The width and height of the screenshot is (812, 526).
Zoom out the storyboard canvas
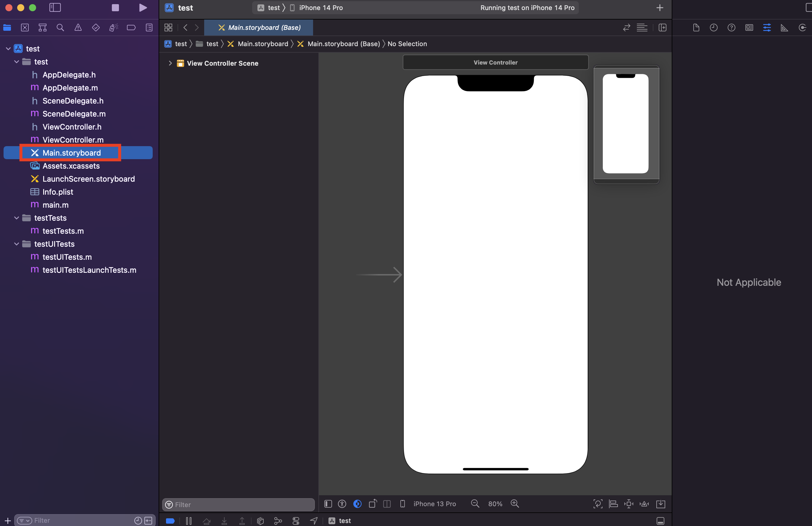[475, 504]
